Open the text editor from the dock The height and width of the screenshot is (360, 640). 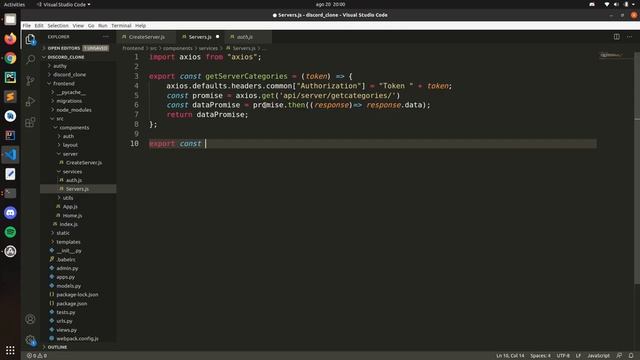10,174
